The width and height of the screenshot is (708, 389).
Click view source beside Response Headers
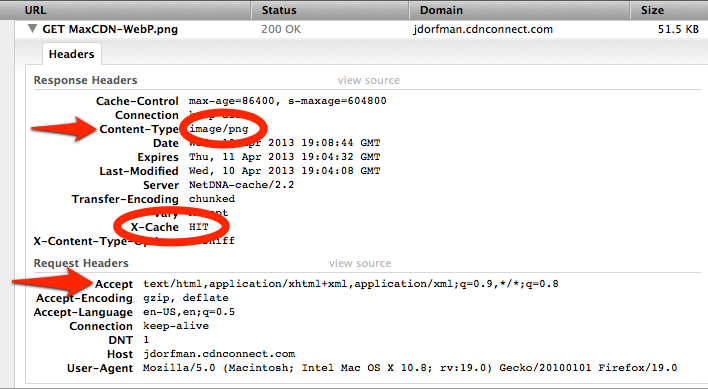click(368, 80)
